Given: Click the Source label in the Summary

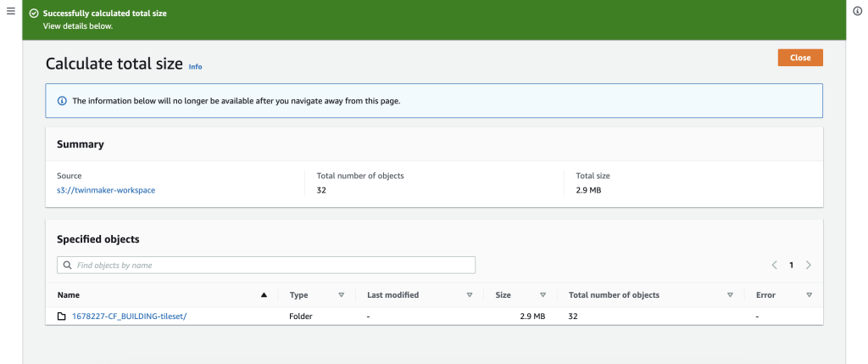Looking at the screenshot, I should [70, 176].
